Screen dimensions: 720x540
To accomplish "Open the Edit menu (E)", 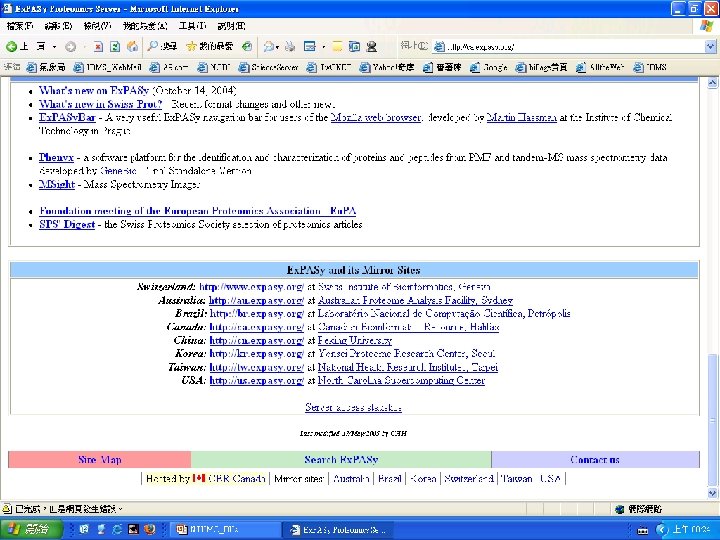I will point(58,26).
